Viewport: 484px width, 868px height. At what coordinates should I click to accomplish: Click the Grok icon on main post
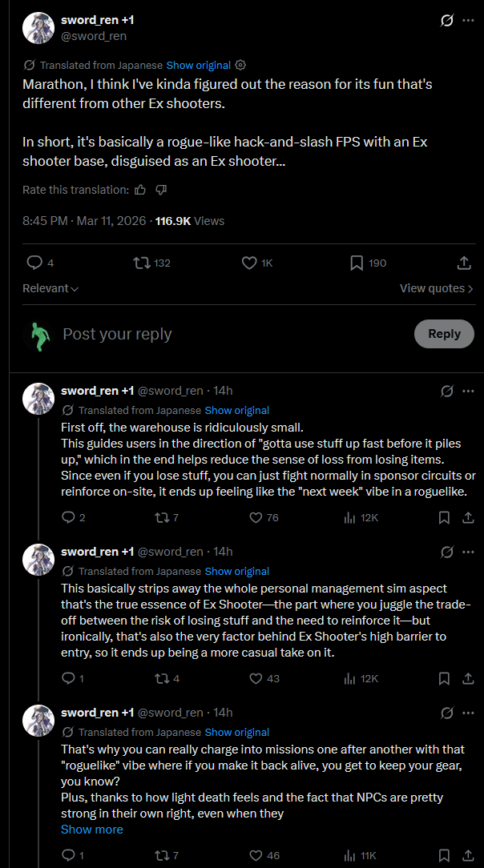point(447,21)
